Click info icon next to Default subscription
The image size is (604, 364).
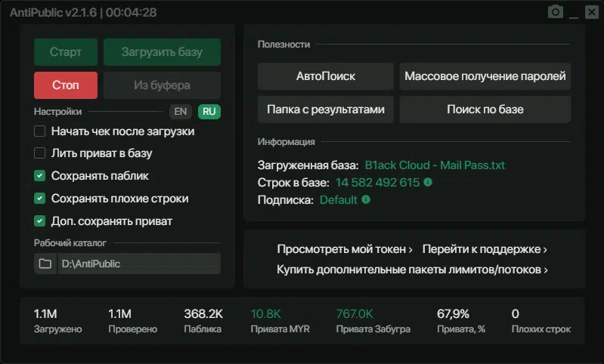tap(366, 200)
